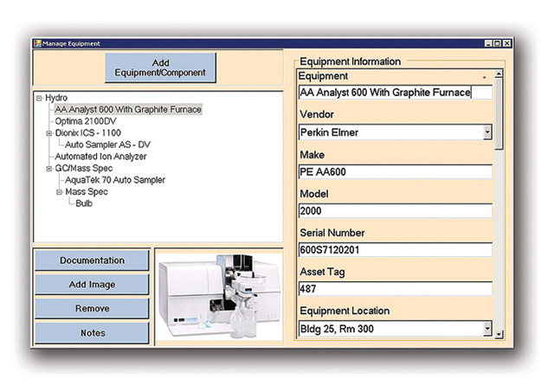Click the Add Equipment/Component button

(x=160, y=67)
